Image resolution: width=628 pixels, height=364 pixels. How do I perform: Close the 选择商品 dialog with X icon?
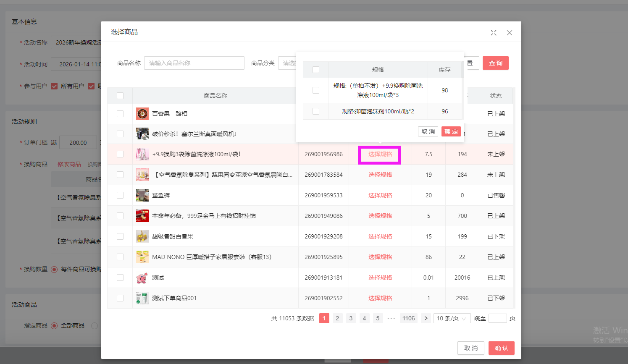[x=509, y=33]
